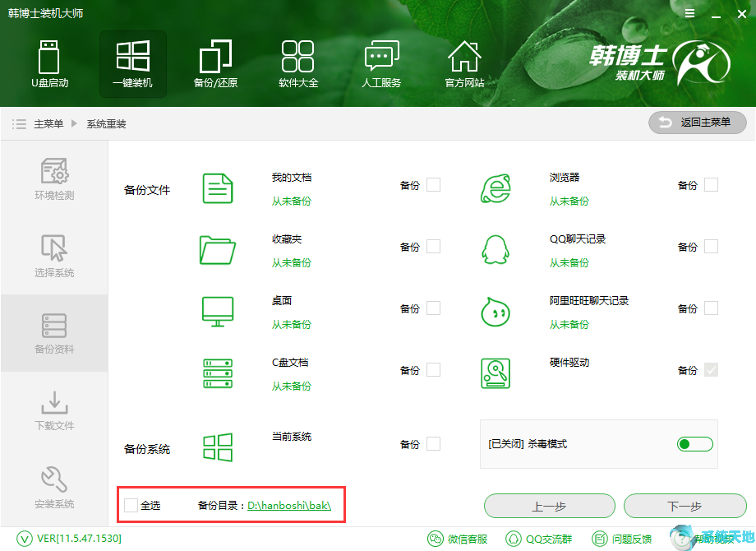This screenshot has width=756, height=551.
Task: Click the 环境检测 step icon
Action: (54, 171)
